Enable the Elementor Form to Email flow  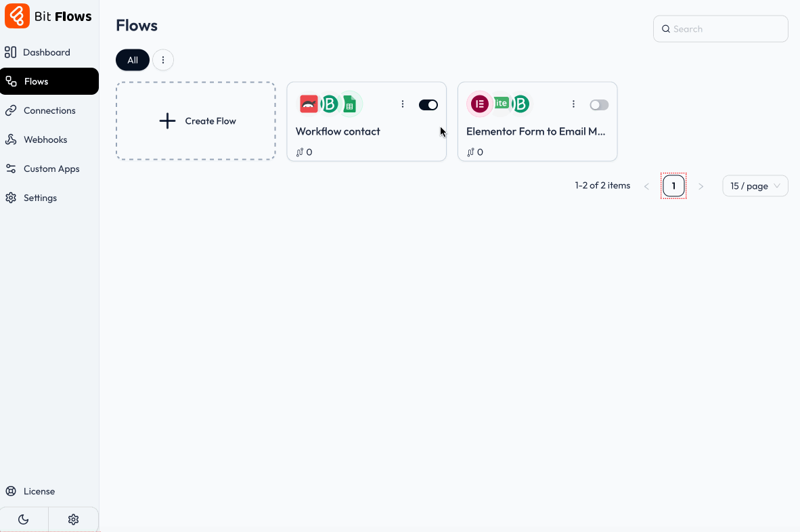(x=598, y=104)
